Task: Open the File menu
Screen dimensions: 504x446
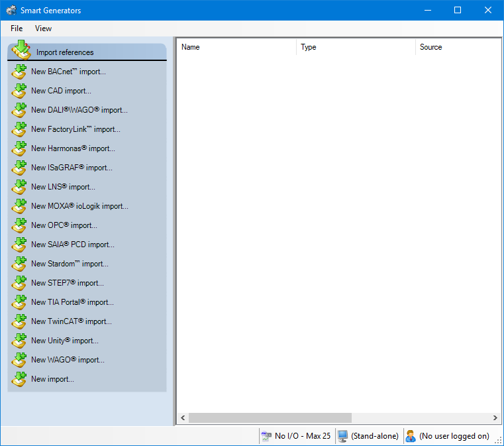Action: coord(17,28)
